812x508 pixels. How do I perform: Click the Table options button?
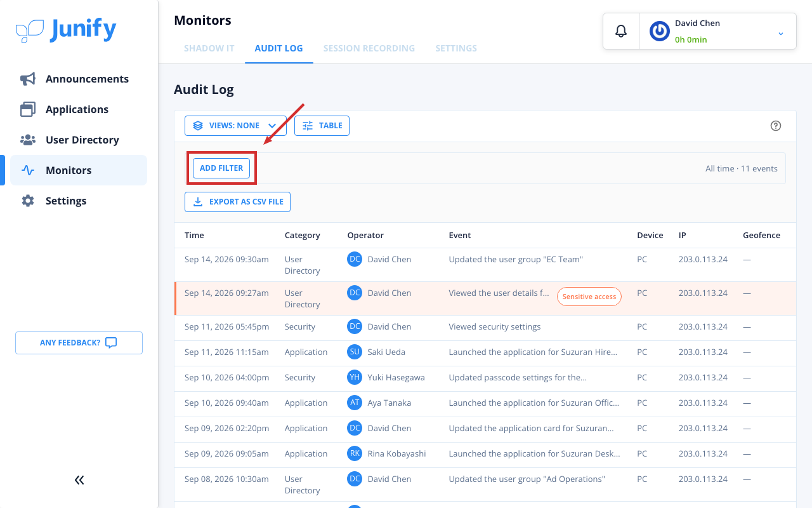[x=322, y=126]
